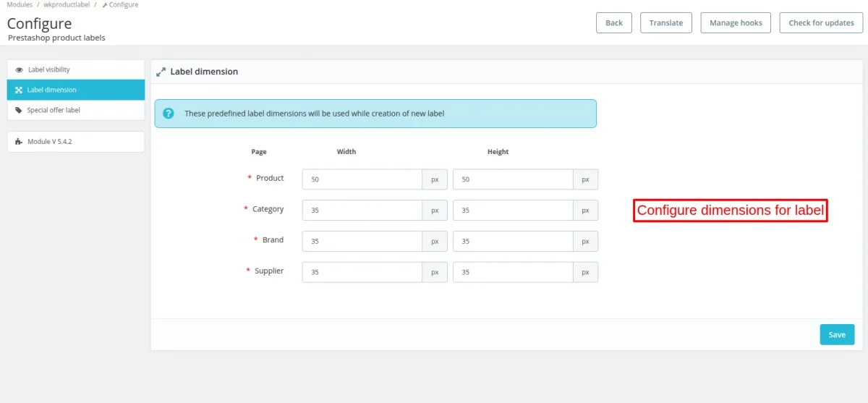Click the Prestashop product labels subtitle
Viewport: 868px width, 403px height.
[56, 38]
